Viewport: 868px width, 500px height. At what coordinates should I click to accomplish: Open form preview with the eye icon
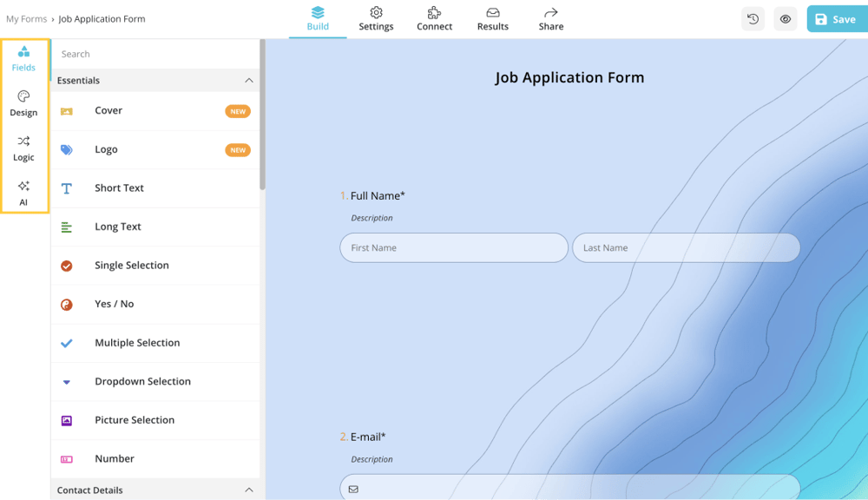pos(785,18)
